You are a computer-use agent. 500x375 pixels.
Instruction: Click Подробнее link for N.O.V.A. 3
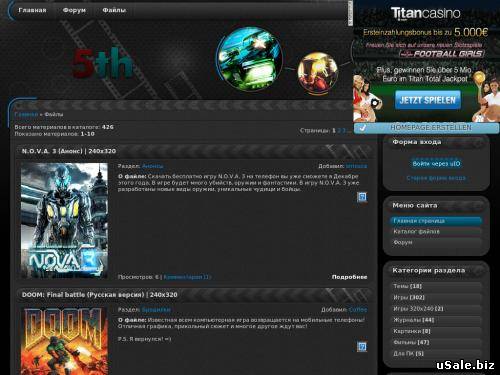[349, 277]
